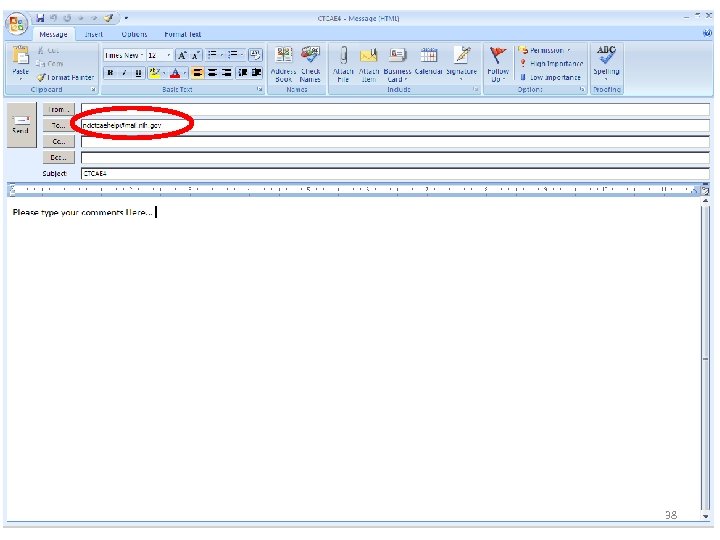Mark message as High Importance
This screenshot has width=720, height=540.
(x=551, y=63)
